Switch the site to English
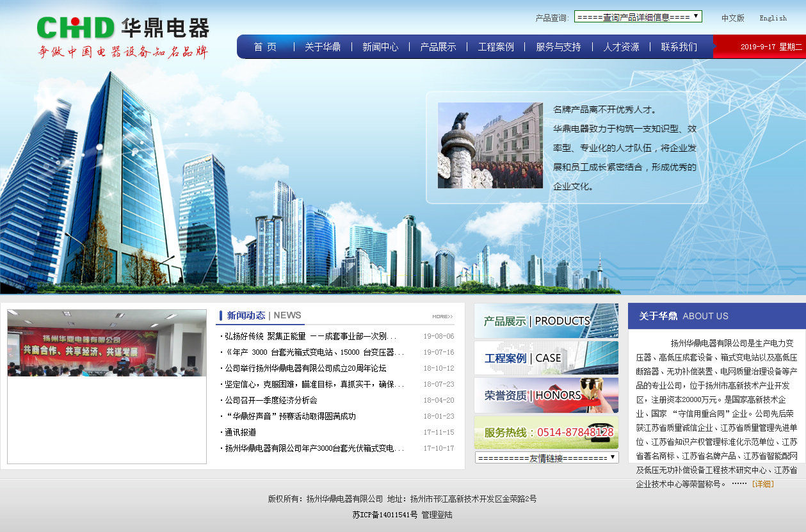Screen dimensions: 806x532 point(773,18)
